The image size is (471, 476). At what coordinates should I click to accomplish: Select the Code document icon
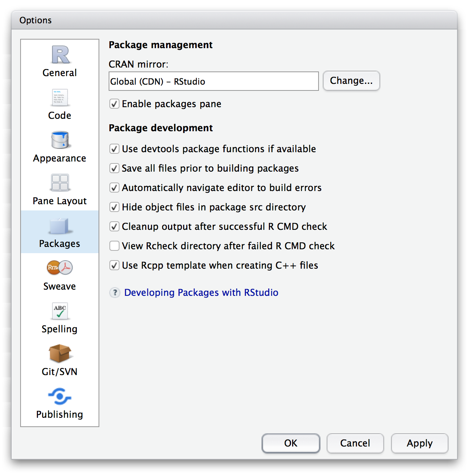[60, 97]
